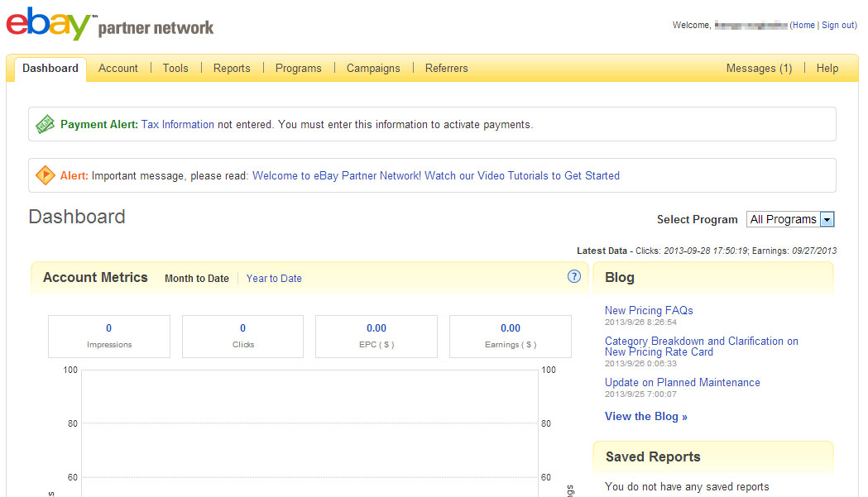Click the Dashboard page heading
868x497 pixels.
pyautogui.click(x=77, y=217)
